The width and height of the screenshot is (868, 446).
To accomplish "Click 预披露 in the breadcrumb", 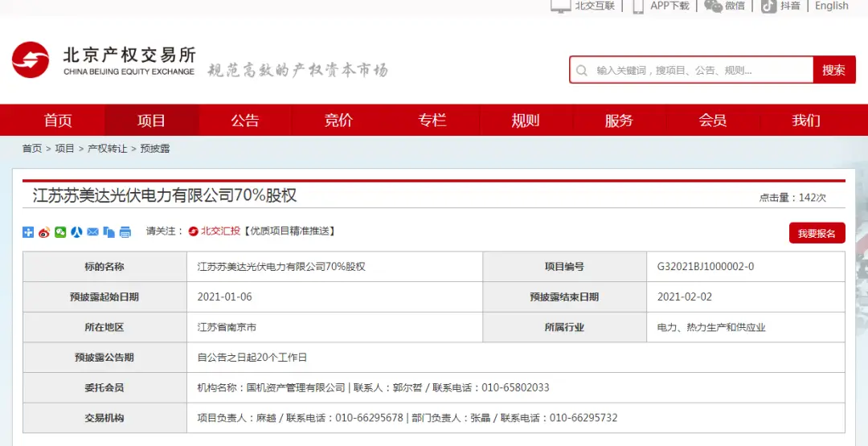I will [x=155, y=149].
